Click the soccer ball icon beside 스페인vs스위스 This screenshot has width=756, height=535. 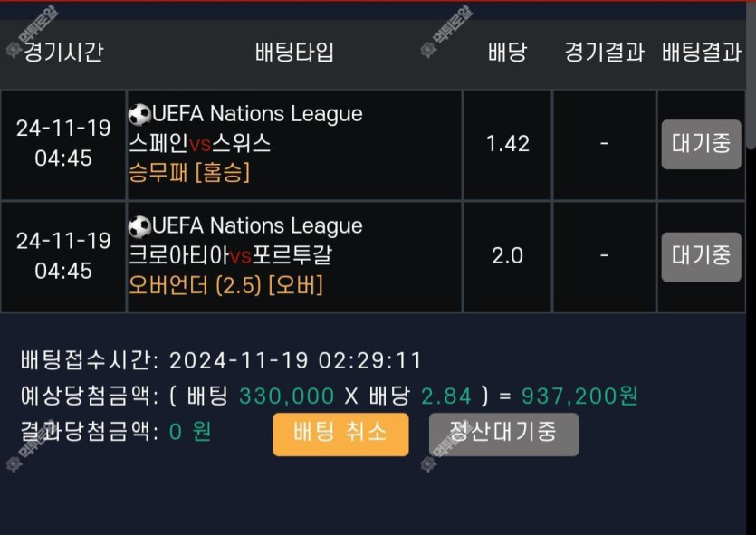139,115
